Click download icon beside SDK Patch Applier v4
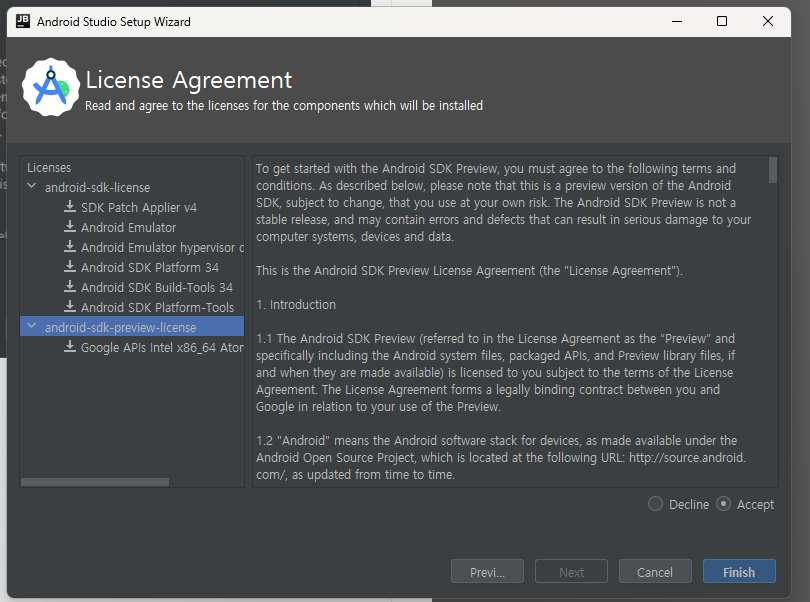Image resolution: width=810 pixels, height=602 pixels. [x=70, y=207]
